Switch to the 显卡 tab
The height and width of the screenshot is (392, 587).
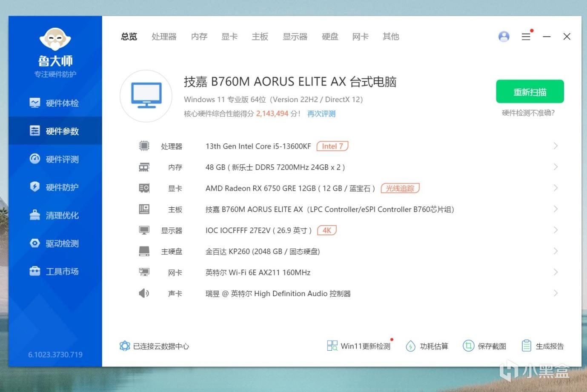coord(229,37)
